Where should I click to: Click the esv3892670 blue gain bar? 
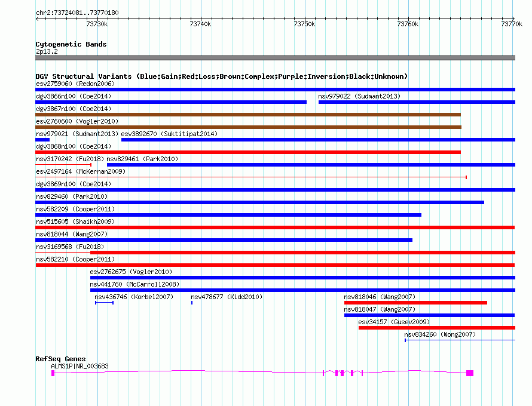(318, 140)
